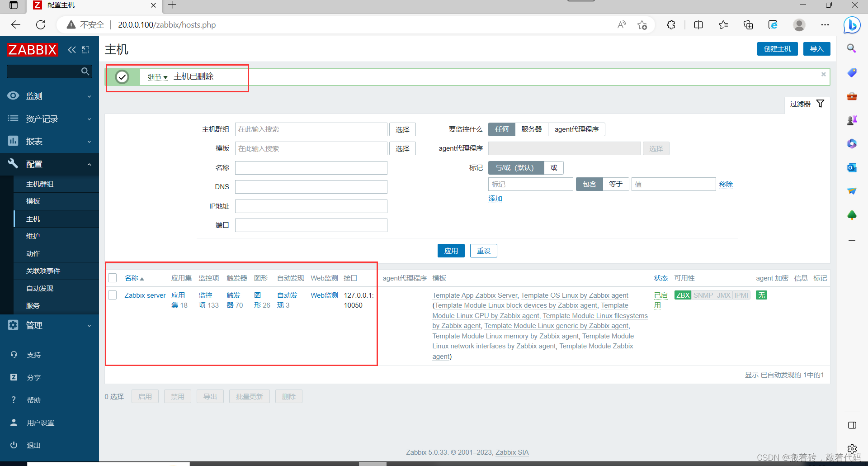Open Edge sidebar tools briefcase icon
The height and width of the screenshot is (466, 868).
click(852, 96)
